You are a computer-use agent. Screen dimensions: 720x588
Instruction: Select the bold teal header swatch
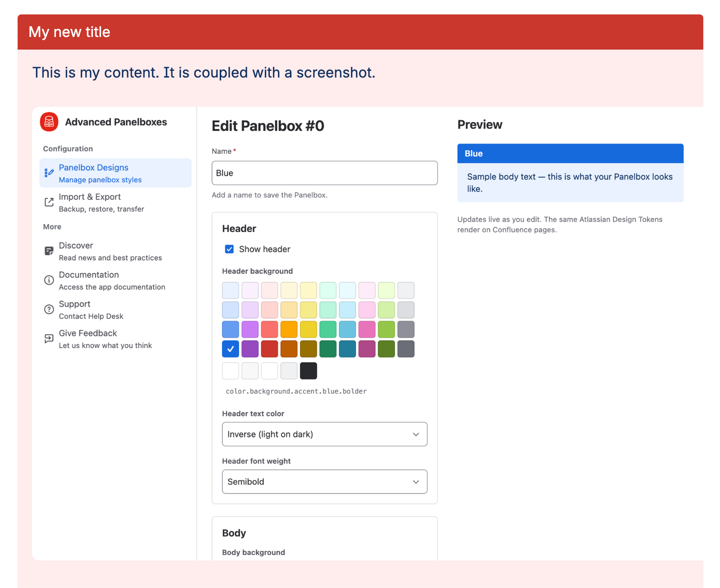point(347,349)
